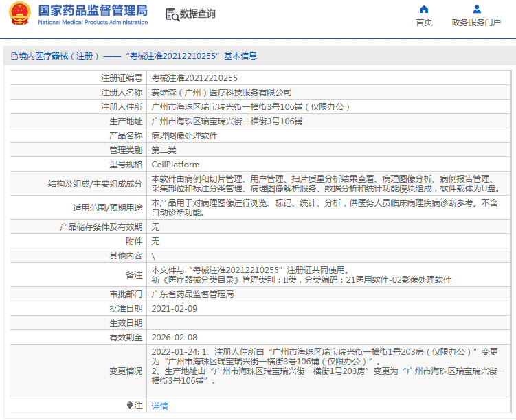The height and width of the screenshot is (420, 516).
Task: Click the national emblem logo
Action: tap(20, 14)
